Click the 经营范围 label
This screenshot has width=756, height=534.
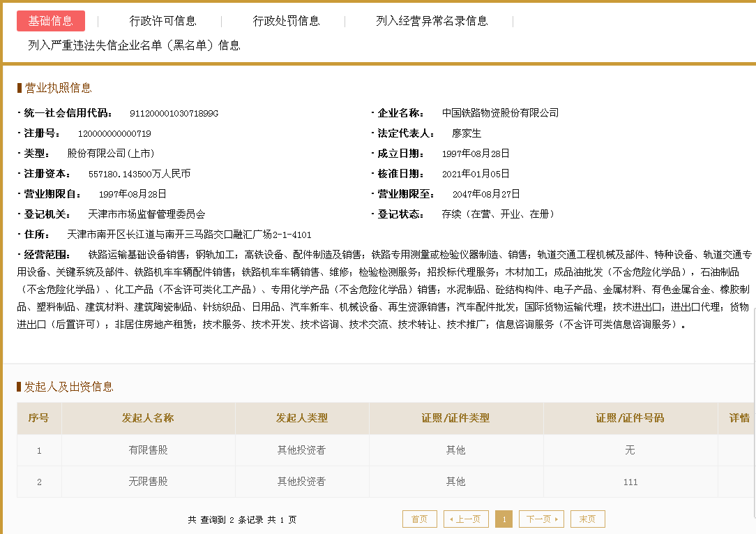tap(47, 255)
